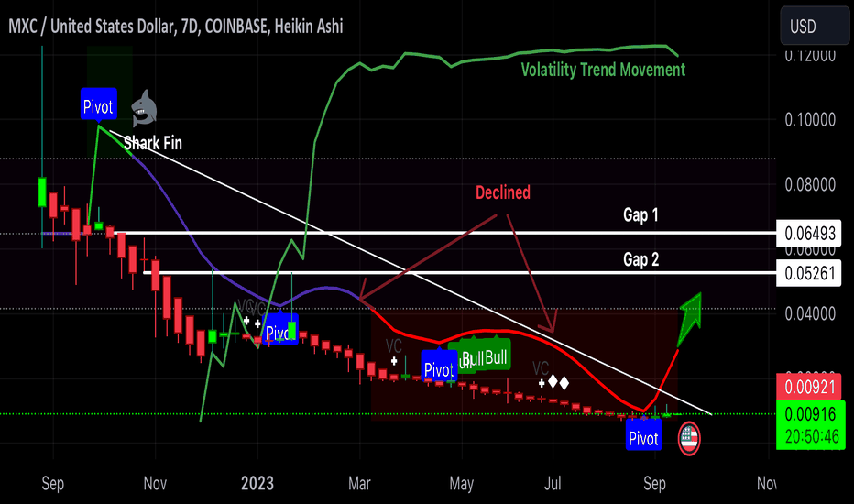Click the 0.05261 price label
Image resolution: width=854 pixels, height=504 pixels.
tap(809, 272)
